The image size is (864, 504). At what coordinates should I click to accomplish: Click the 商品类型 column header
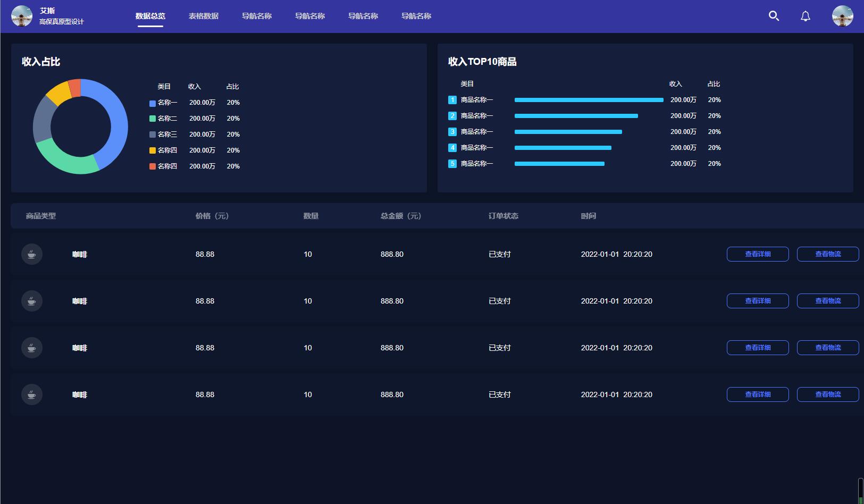[41, 216]
